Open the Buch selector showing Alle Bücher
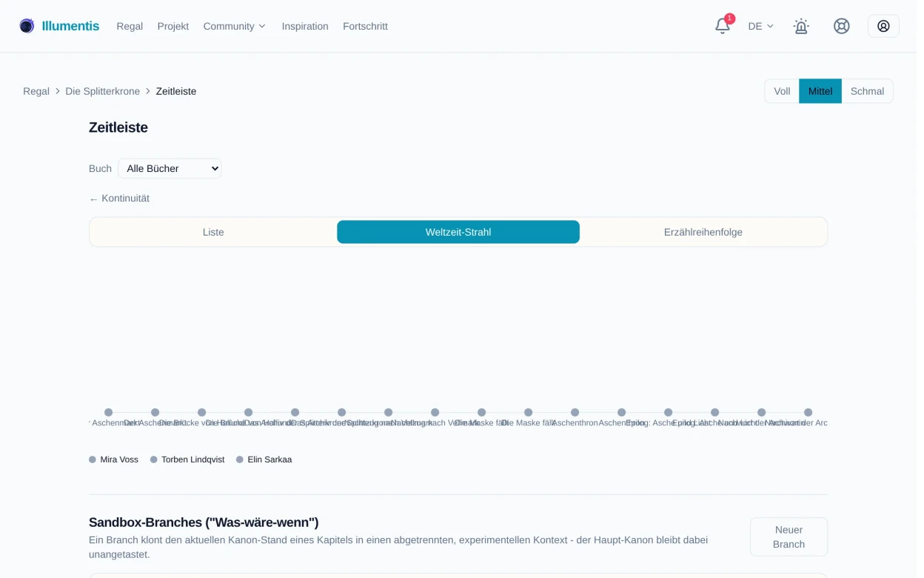The image size is (924, 578). coord(170,168)
